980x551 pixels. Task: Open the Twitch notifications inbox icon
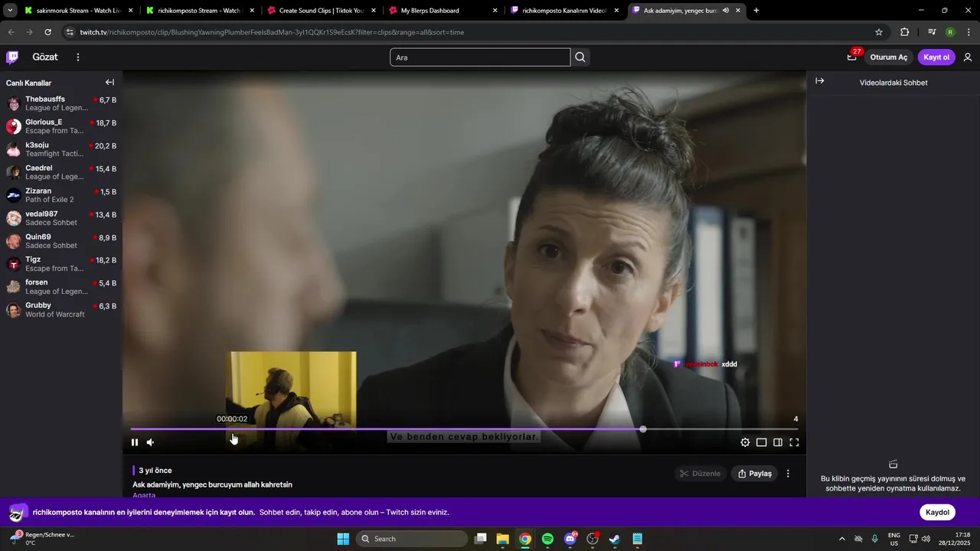pyautogui.click(x=851, y=57)
